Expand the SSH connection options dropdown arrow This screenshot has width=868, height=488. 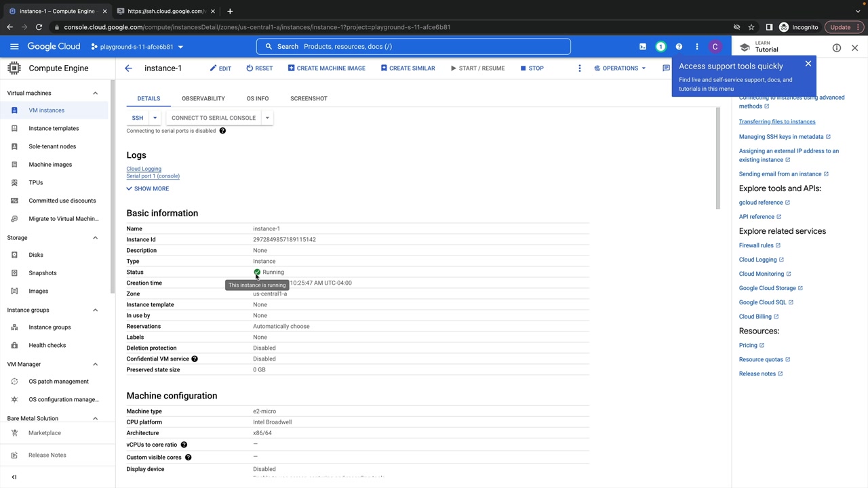coord(155,118)
